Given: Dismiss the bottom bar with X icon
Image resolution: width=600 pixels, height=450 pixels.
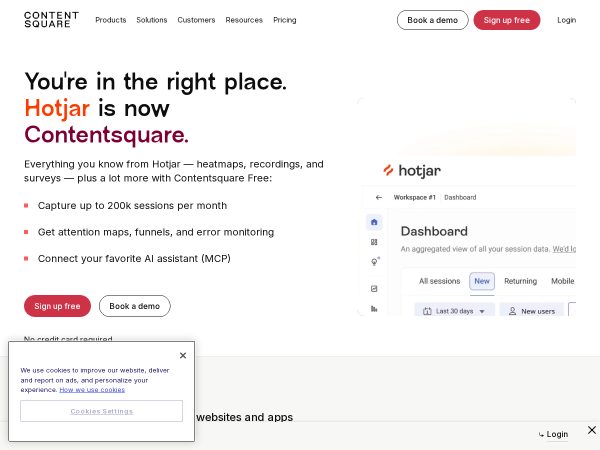Looking at the screenshot, I should click(x=592, y=430).
